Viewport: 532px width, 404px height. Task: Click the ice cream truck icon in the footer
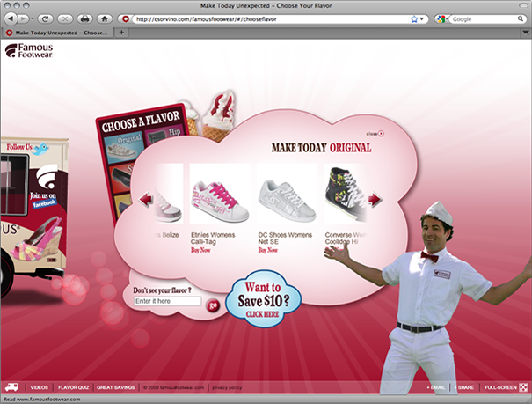pyautogui.click(x=11, y=387)
